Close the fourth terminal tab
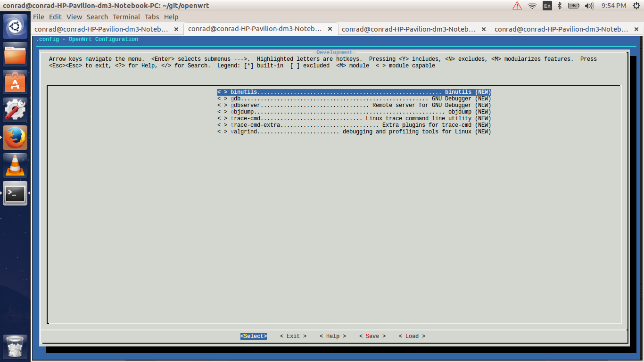The height and width of the screenshot is (362, 644). point(636,29)
